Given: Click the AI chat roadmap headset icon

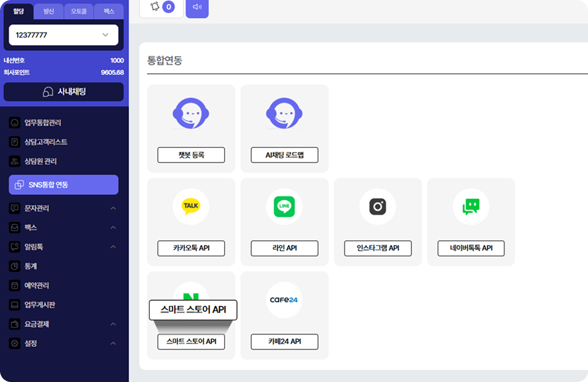Looking at the screenshot, I should pyautogui.click(x=284, y=114).
